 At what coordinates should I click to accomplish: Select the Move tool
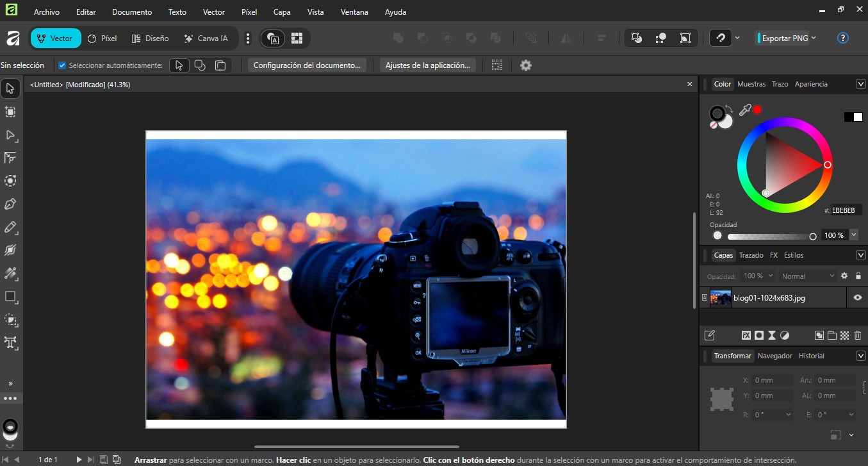[x=10, y=88]
